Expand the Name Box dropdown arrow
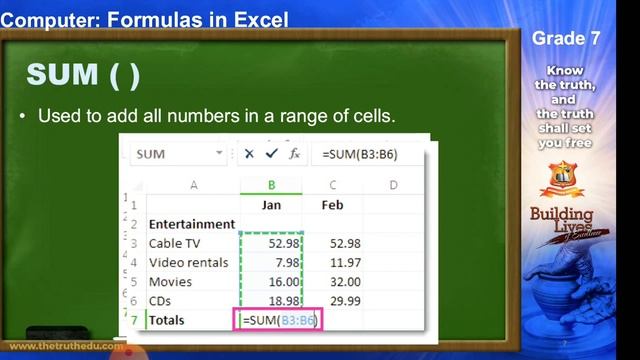Image resolution: width=640 pixels, height=360 pixels. pos(219,153)
